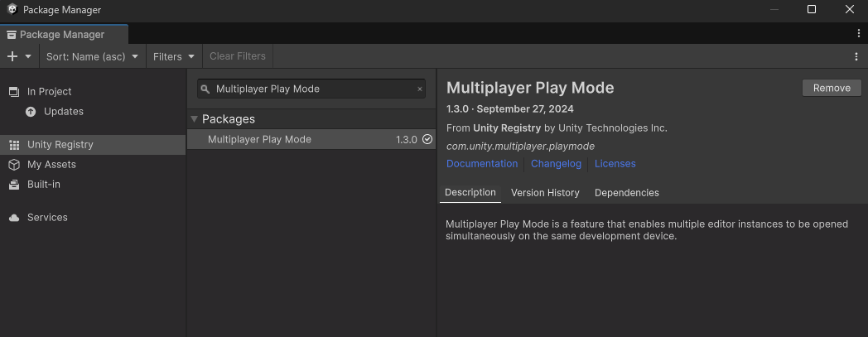The width and height of the screenshot is (868, 337).
Task: Click the package search field
Action: (311, 89)
